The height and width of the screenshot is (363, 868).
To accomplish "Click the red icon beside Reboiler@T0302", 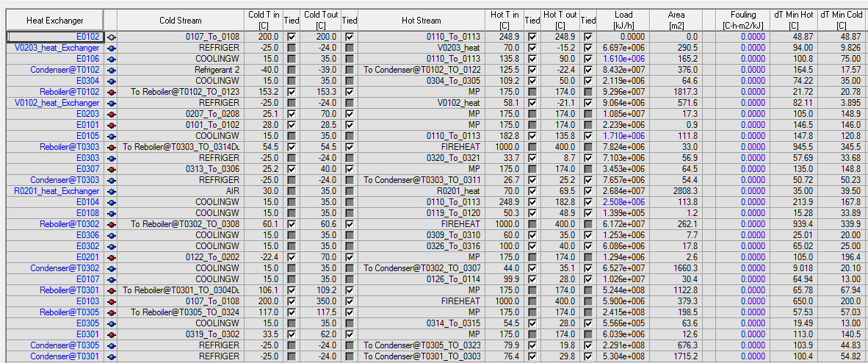I will (112, 224).
